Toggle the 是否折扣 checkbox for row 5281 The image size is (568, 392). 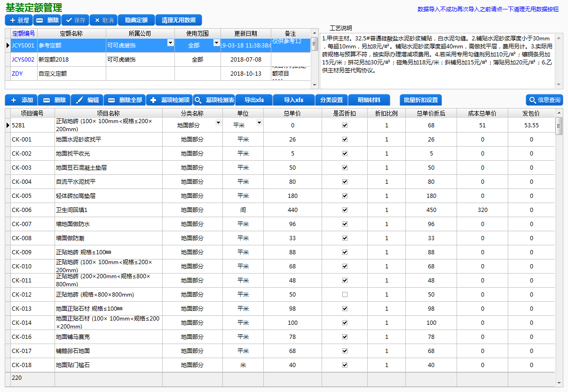tap(345, 125)
